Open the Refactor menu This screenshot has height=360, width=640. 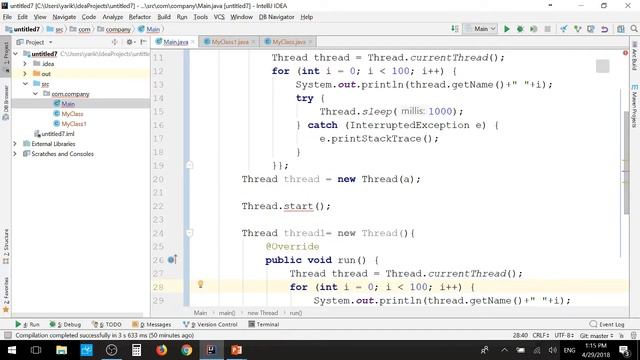140,17
